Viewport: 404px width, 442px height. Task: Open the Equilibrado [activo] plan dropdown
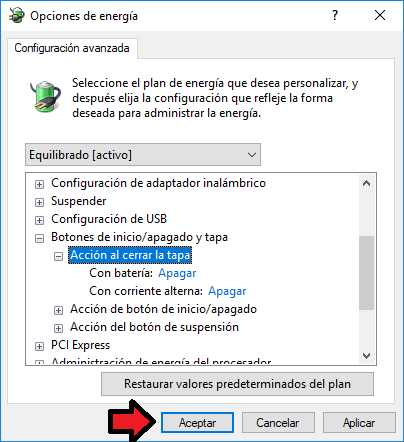tap(143, 155)
